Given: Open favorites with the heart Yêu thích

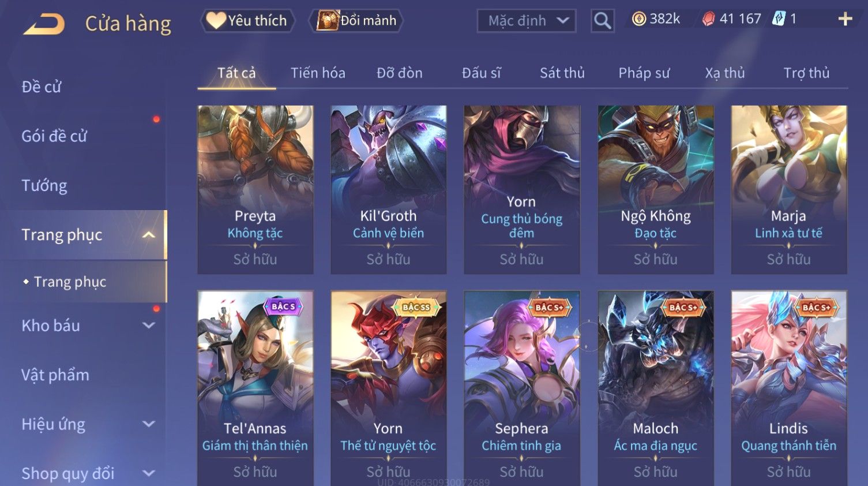Looking at the screenshot, I should 247,21.
